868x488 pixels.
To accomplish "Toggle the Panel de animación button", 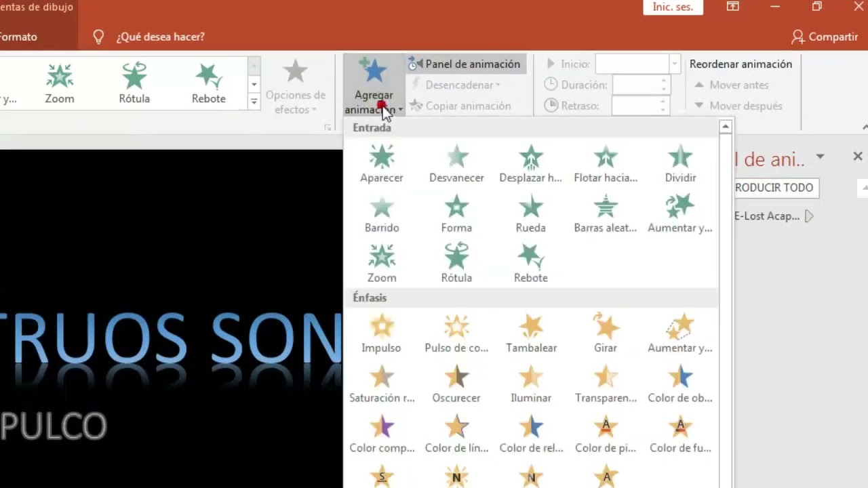I will [x=465, y=64].
